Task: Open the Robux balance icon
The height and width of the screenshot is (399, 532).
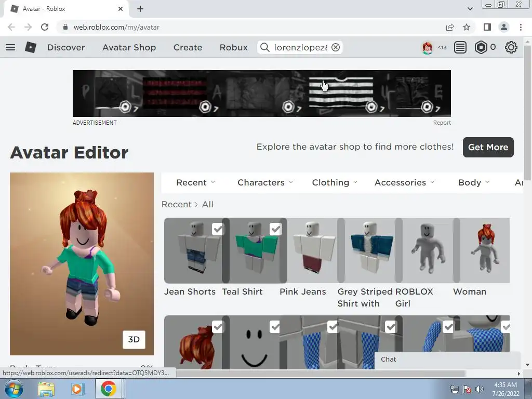Action: pos(481,47)
